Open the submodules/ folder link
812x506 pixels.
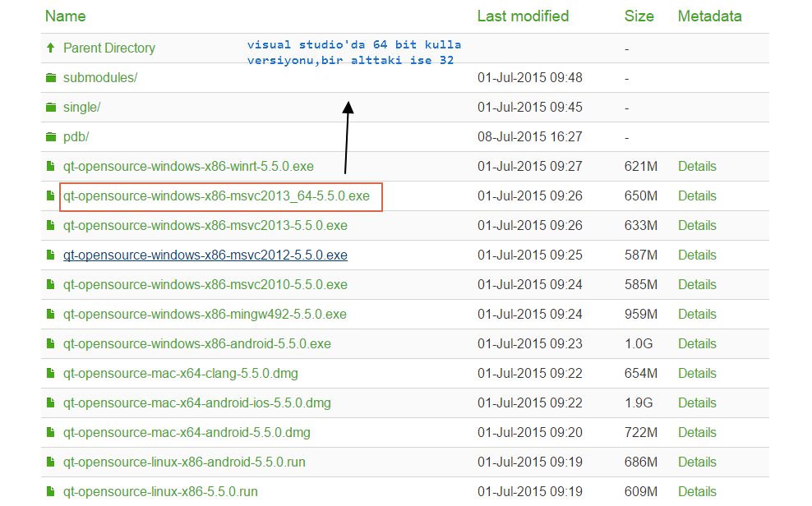(x=100, y=77)
